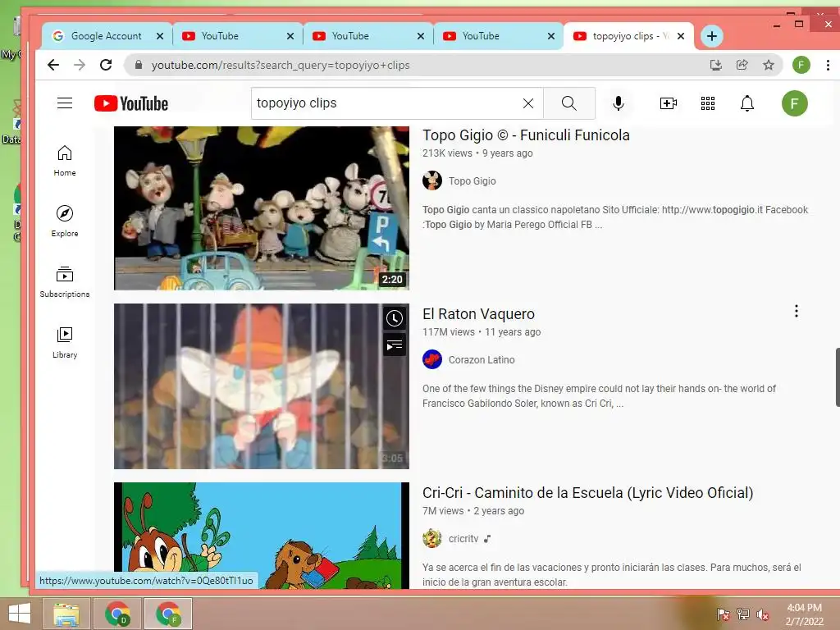This screenshot has width=840, height=630.
Task: Open the El Raton Vaquero video title
Action: point(478,314)
